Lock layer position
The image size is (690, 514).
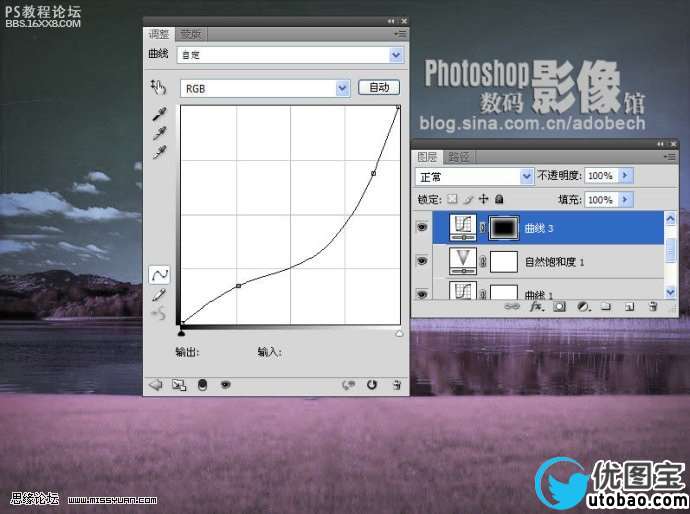coord(484,199)
